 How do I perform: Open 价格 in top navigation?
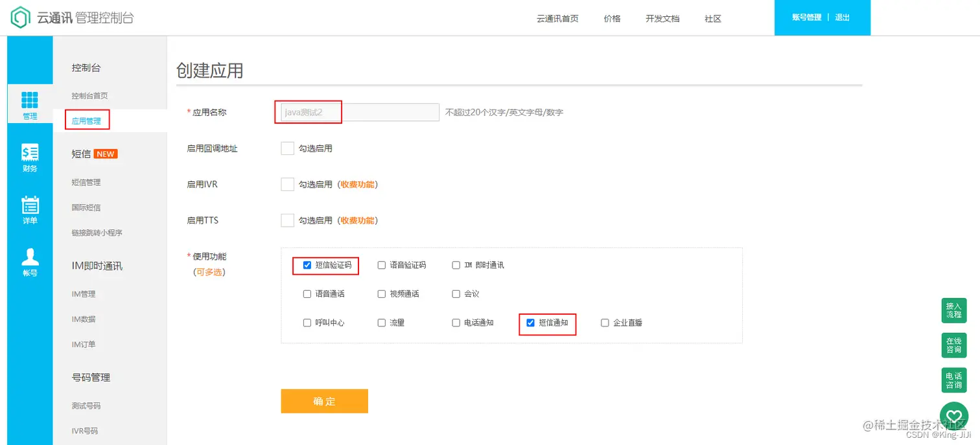click(x=612, y=19)
